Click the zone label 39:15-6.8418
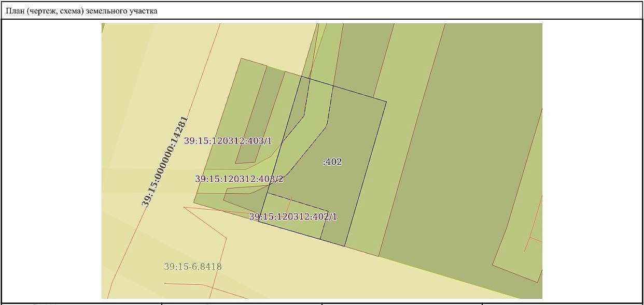The width and height of the screenshot is (644, 305). pyautogui.click(x=193, y=267)
